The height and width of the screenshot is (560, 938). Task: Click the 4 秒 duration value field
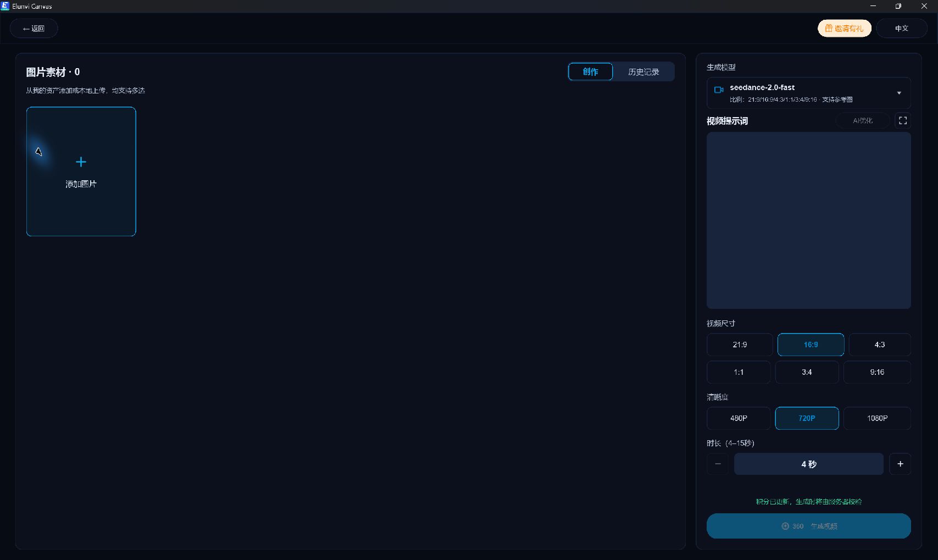point(808,464)
